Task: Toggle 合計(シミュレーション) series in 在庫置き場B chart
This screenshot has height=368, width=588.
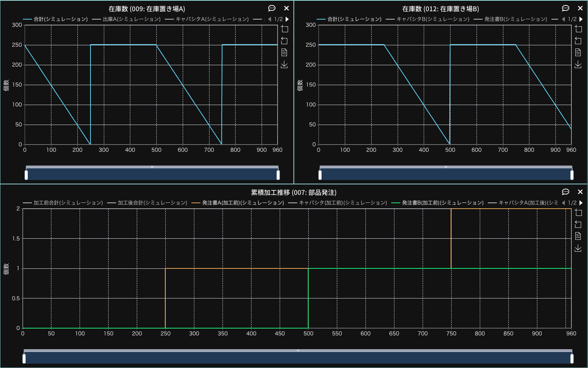Action: pos(349,19)
